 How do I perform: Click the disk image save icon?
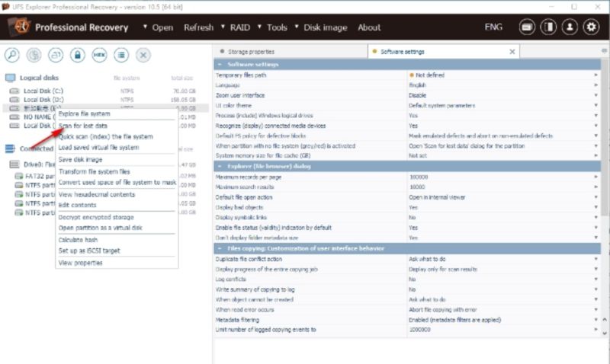coord(56,55)
